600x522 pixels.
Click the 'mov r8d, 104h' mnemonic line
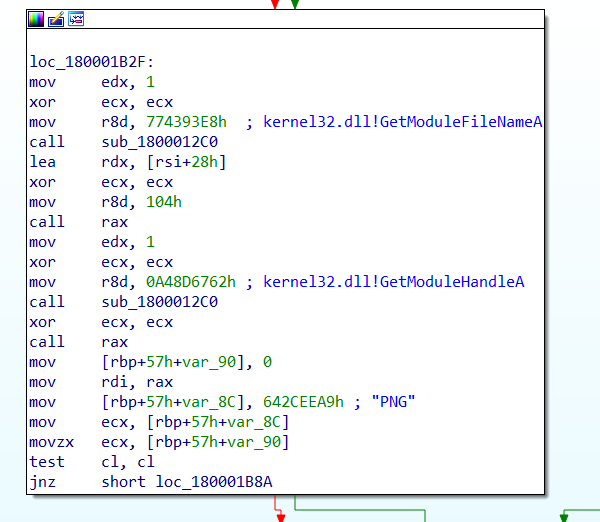tap(105, 202)
